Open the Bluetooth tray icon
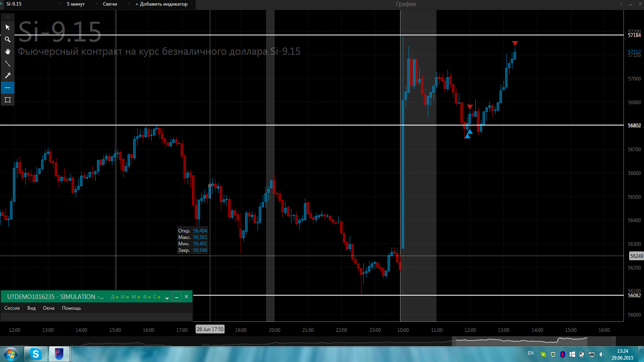 click(x=563, y=354)
